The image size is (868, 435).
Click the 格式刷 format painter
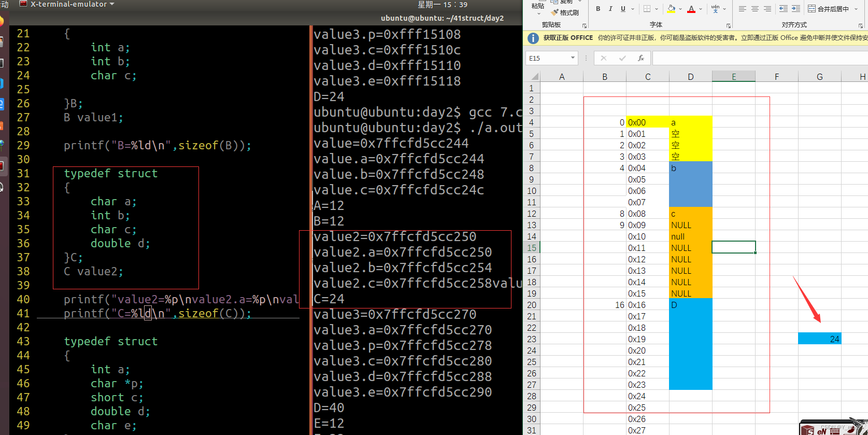565,12
